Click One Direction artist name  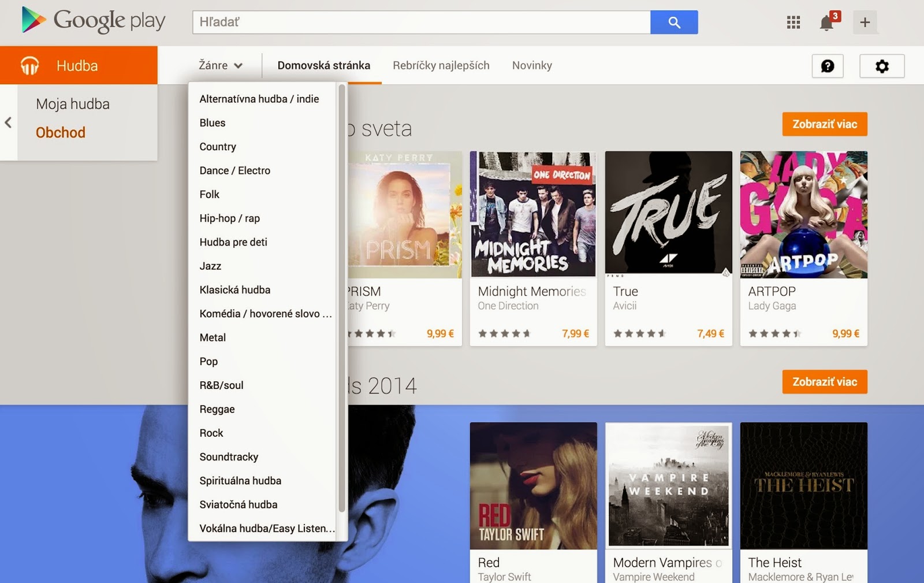tap(508, 306)
